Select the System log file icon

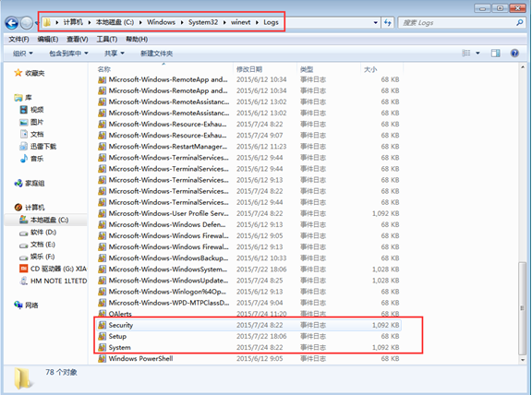coord(102,348)
